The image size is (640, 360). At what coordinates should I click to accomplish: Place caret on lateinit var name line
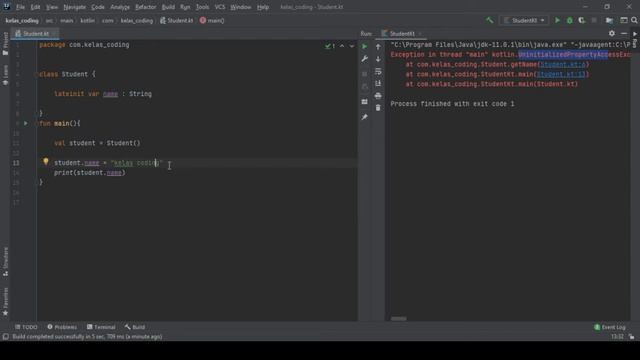pyautogui.click(x=103, y=94)
